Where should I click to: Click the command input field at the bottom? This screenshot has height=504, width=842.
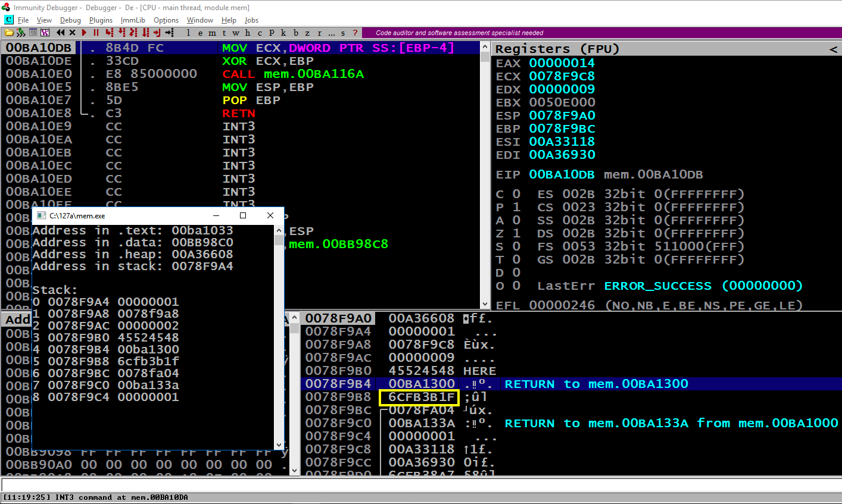tap(421, 485)
